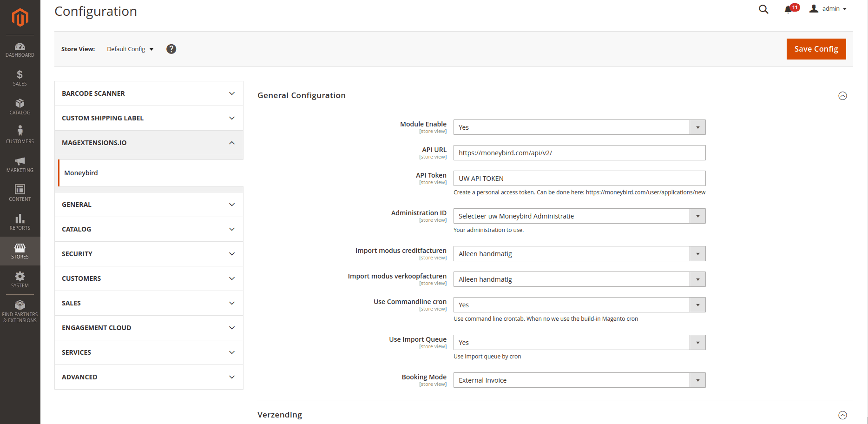This screenshot has height=424, width=868.
Task: Click the Magento logo icon
Action: click(20, 18)
